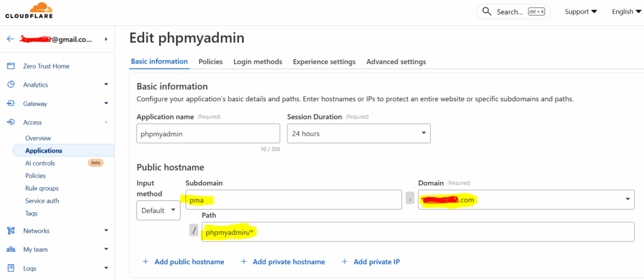644x280 pixels.
Task: Open AI controls in sidebar
Action: coord(40,163)
